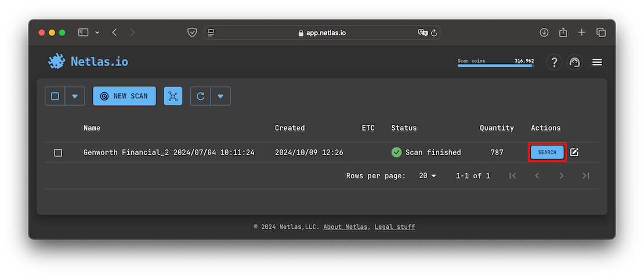
Task: Open the Legal stuff link
Action: pos(395,227)
